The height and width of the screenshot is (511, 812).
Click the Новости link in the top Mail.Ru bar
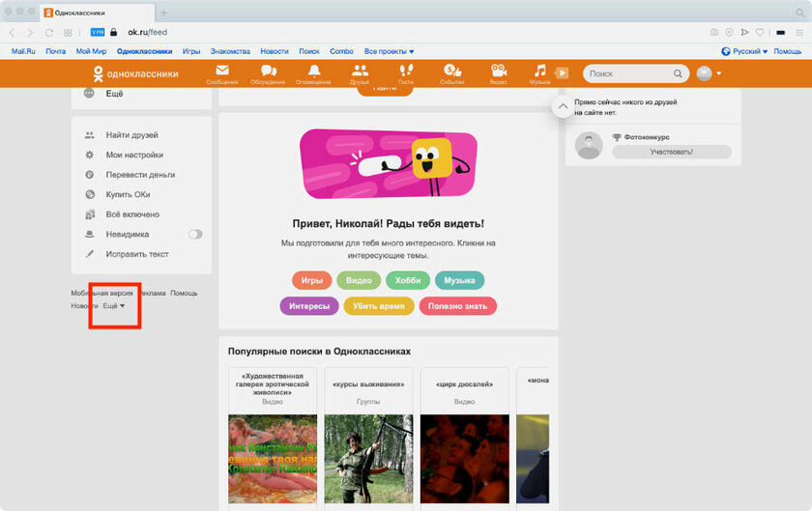(x=275, y=51)
